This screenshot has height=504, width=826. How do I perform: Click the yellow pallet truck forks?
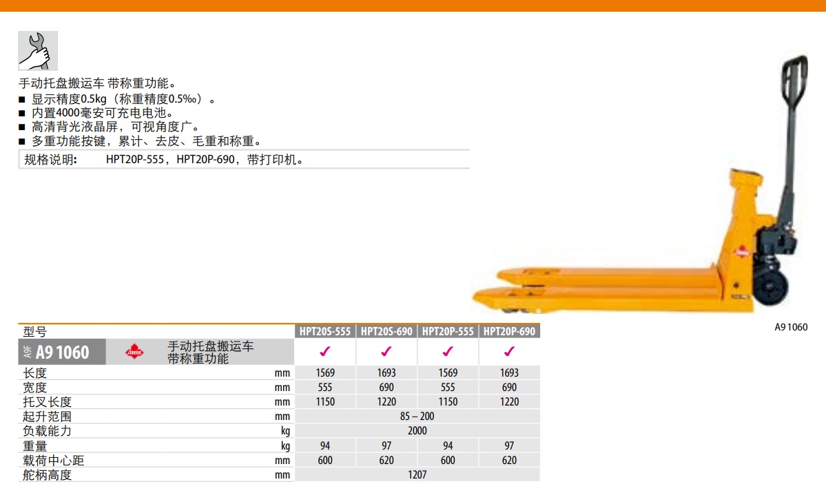coord(586,289)
